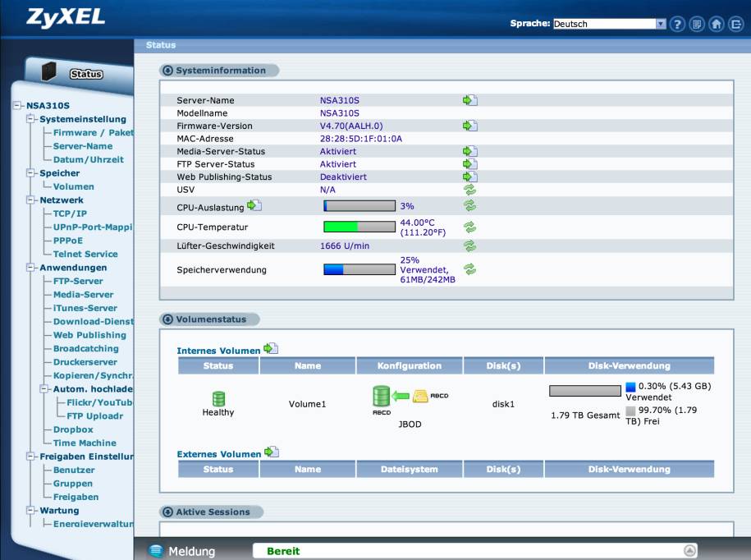Click the Externes Volumen Dateisystem column header
Screen dimensions: 751x560
pos(410,469)
